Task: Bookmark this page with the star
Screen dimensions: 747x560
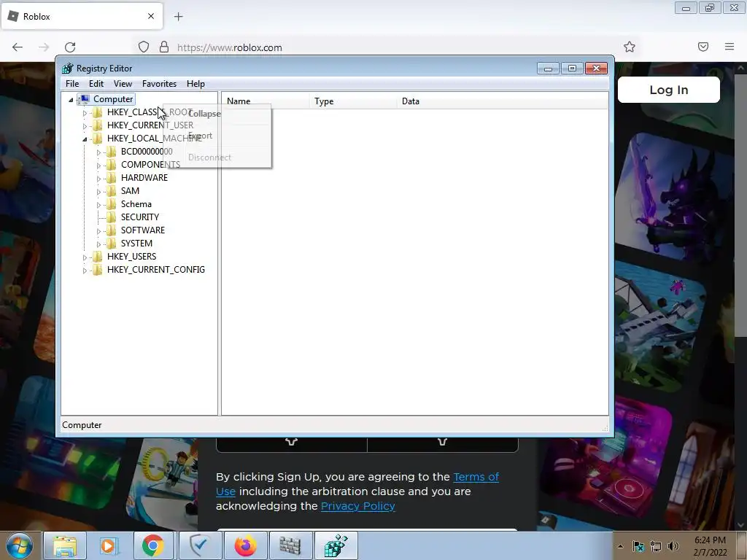Action: 630,47
